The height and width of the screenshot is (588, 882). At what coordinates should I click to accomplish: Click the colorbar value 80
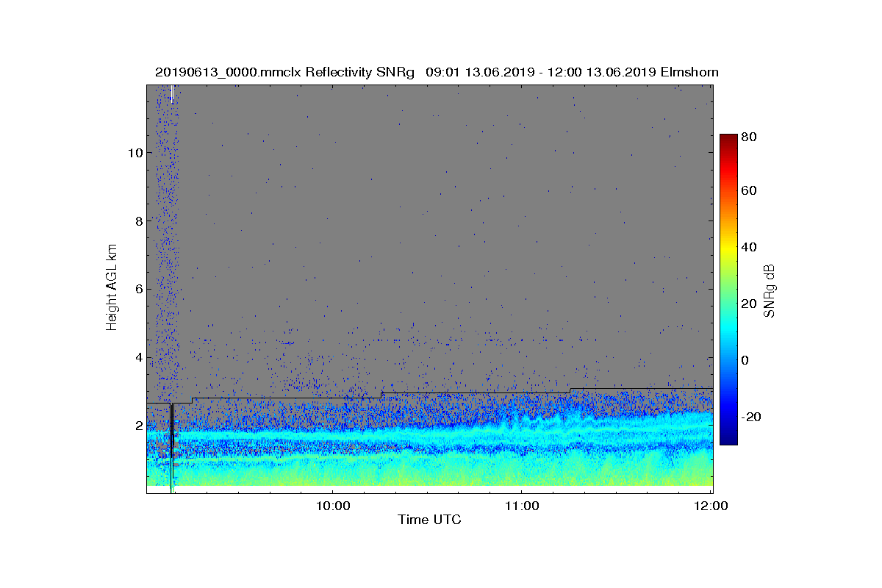pos(750,137)
